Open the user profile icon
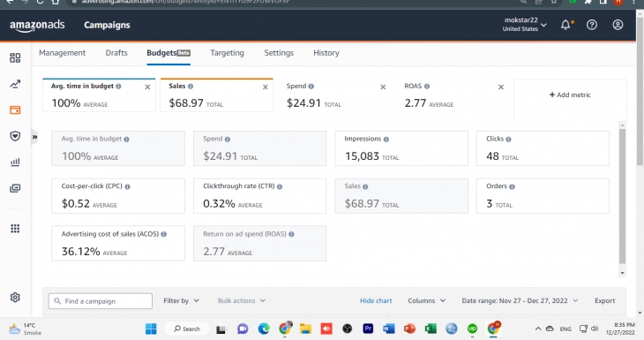This screenshot has width=644, height=340. (618, 25)
